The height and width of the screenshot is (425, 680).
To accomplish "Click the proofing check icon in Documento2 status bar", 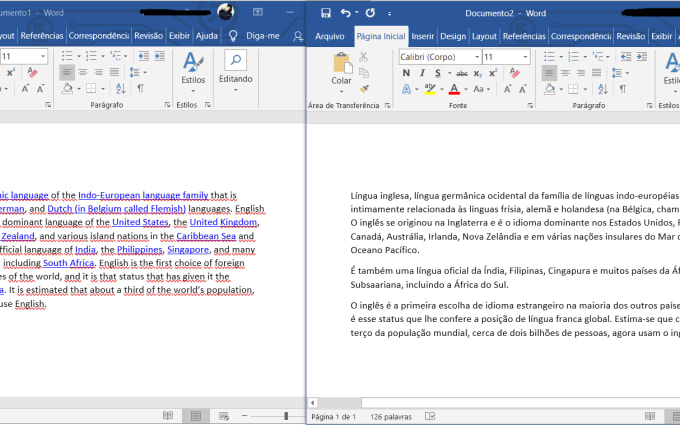I will [430, 416].
